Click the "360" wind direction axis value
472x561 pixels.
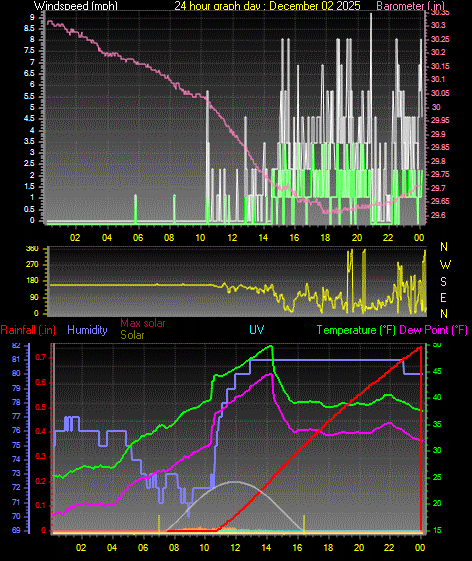click(32, 249)
